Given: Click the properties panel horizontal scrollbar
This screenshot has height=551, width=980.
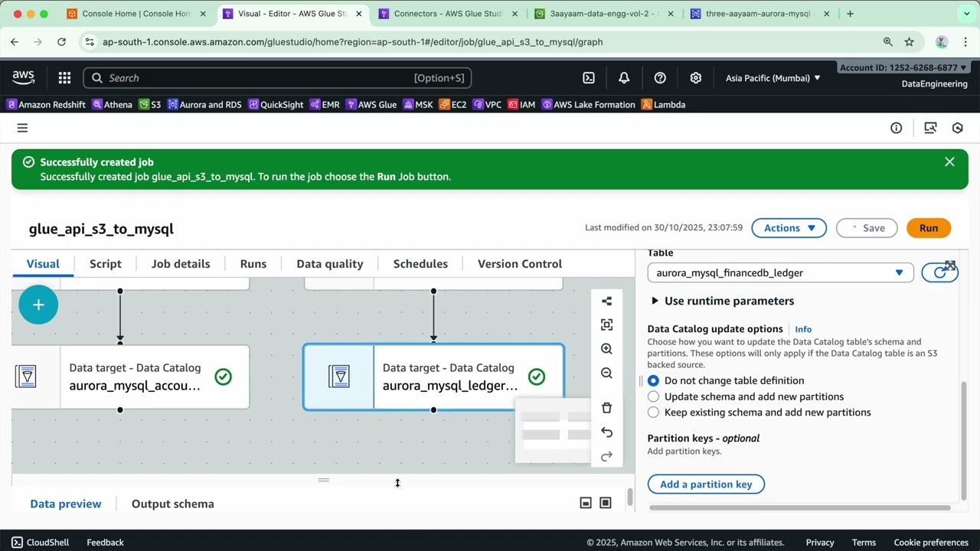Looking at the screenshot, I should click(800, 507).
